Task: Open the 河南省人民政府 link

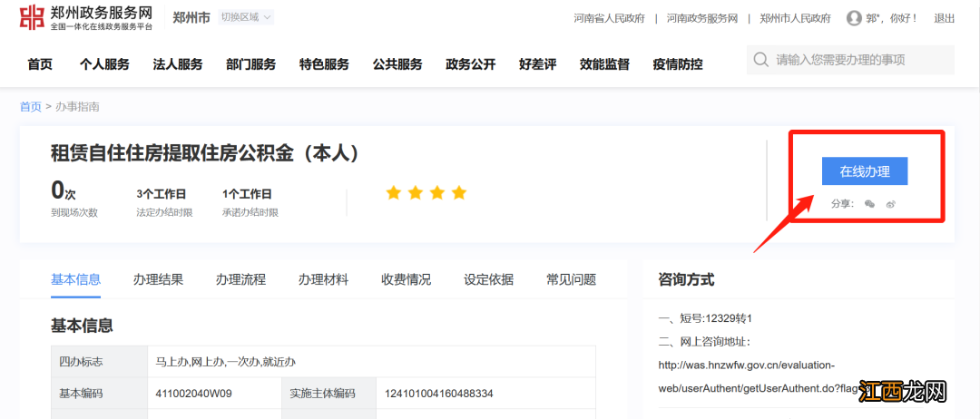Action: click(610, 18)
